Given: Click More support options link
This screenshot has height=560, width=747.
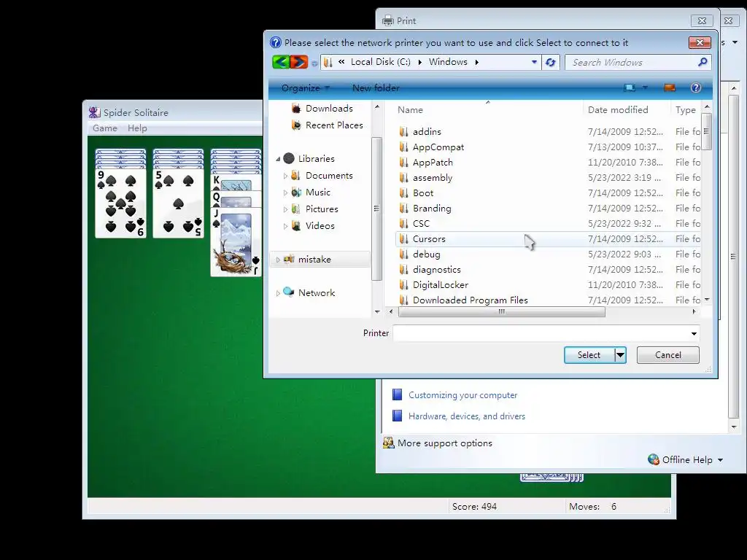Looking at the screenshot, I should click(444, 443).
